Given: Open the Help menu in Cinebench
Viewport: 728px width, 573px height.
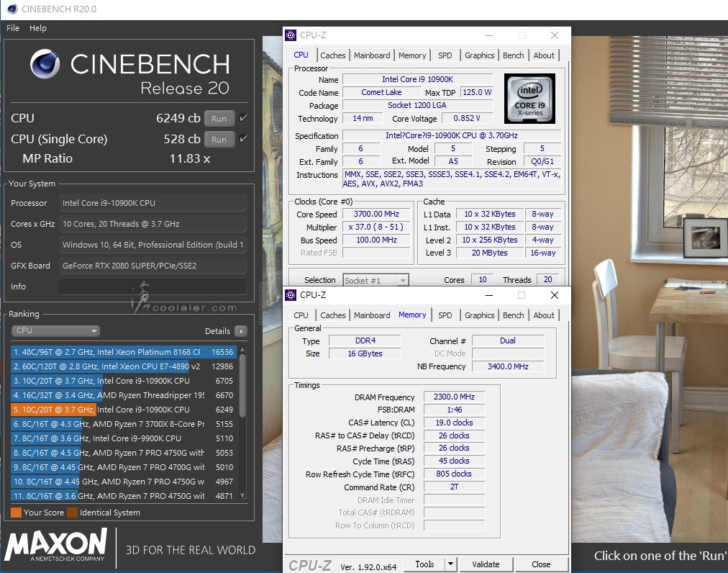Looking at the screenshot, I should (38, 28).
